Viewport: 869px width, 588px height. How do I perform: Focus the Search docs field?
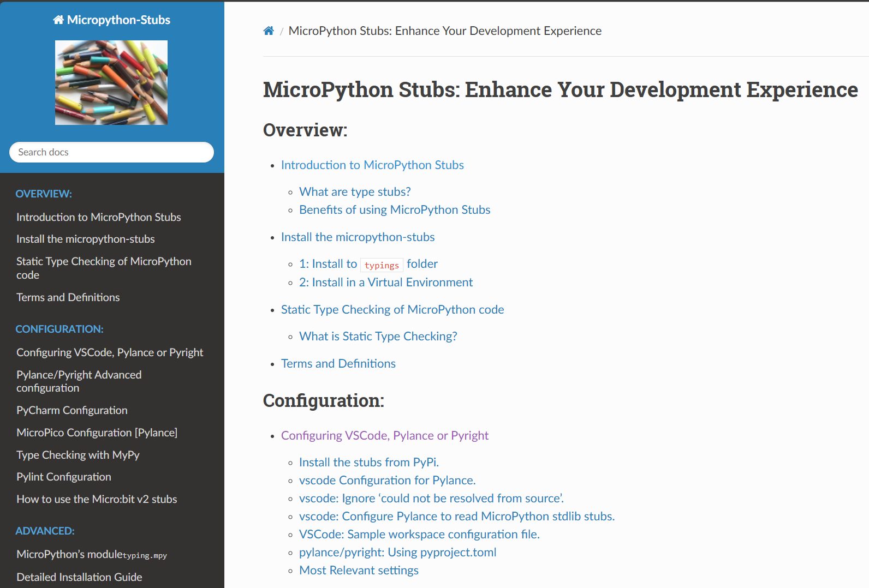[111, 152]
